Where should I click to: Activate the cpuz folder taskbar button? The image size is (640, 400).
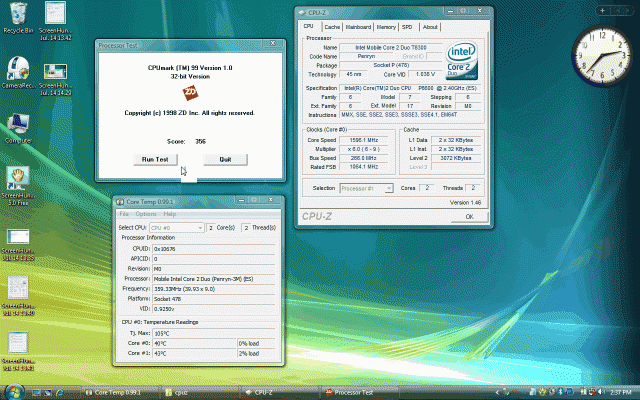200,393
